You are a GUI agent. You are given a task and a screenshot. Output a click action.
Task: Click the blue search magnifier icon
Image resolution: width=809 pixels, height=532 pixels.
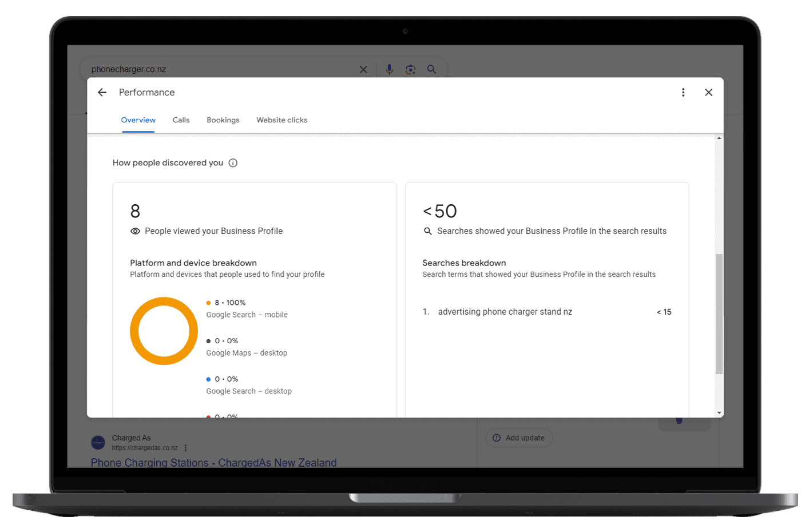[431, 69]
